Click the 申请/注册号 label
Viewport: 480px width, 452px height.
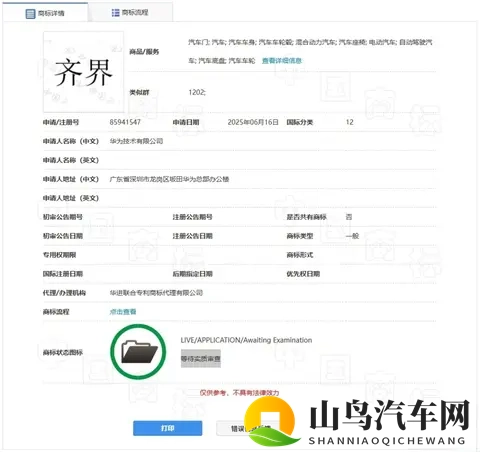(61, 122)
